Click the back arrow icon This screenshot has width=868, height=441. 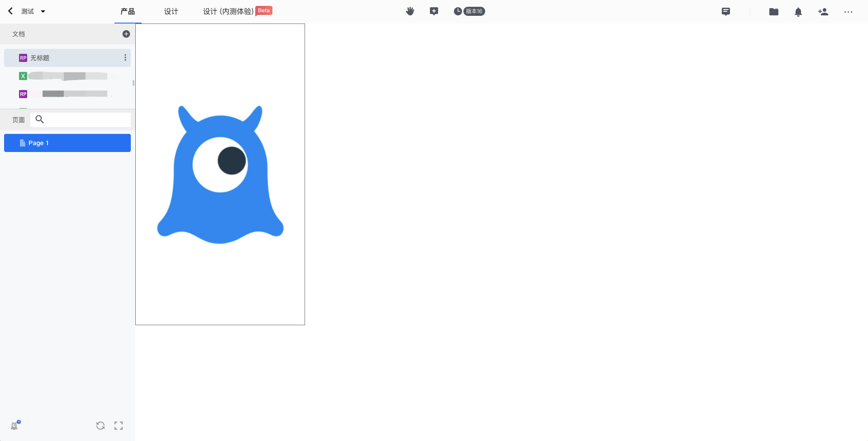point(10,11)
